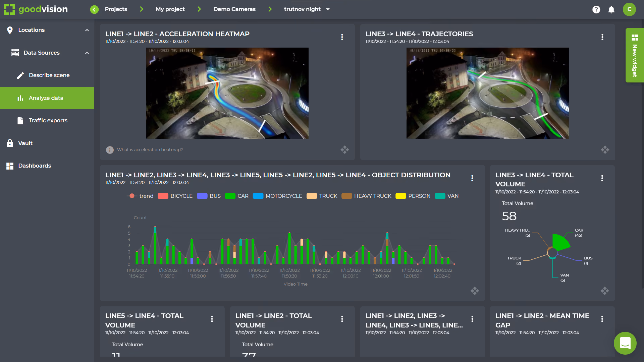Image resolution: width=644 pixels, height=362 pixels.
Task: Open the LINE1 -> LINE2 total volume widget's three-dot menu
Action: [342, 319]
